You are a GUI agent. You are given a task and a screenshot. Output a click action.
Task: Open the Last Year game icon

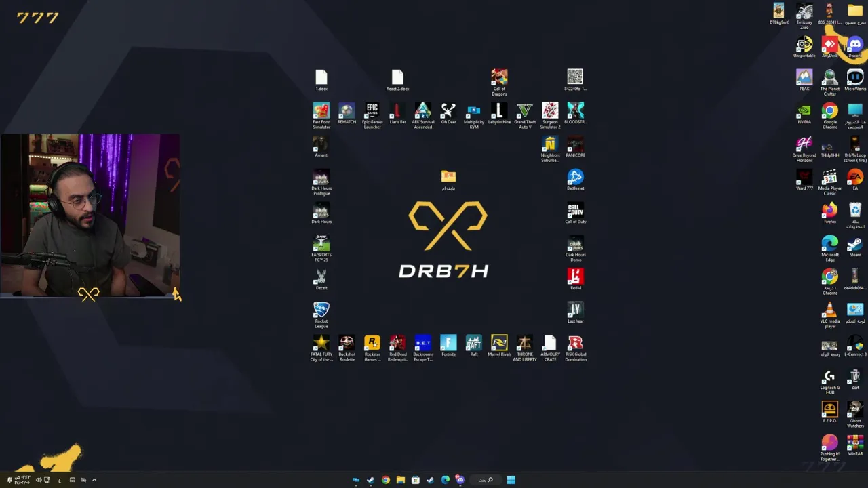575,312
